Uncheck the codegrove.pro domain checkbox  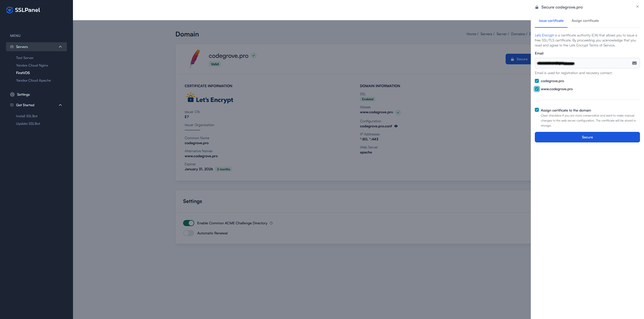[x=537, y=81]
